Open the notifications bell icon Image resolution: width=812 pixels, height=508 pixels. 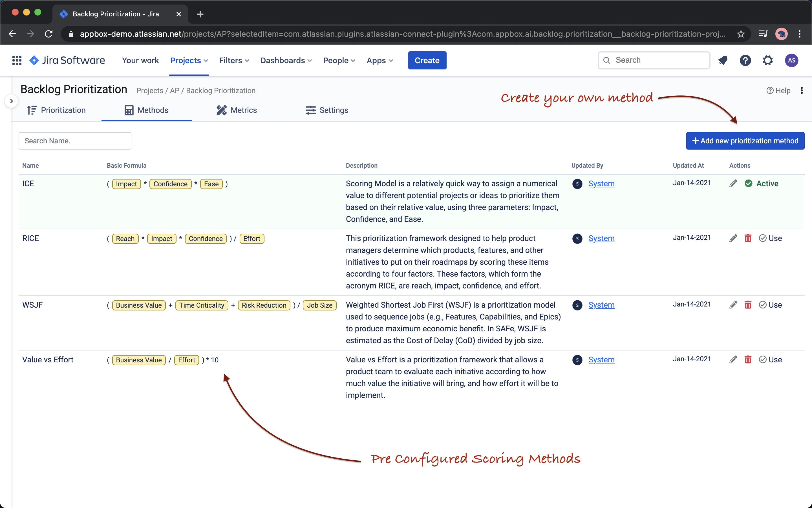click(x=723, y=60)
